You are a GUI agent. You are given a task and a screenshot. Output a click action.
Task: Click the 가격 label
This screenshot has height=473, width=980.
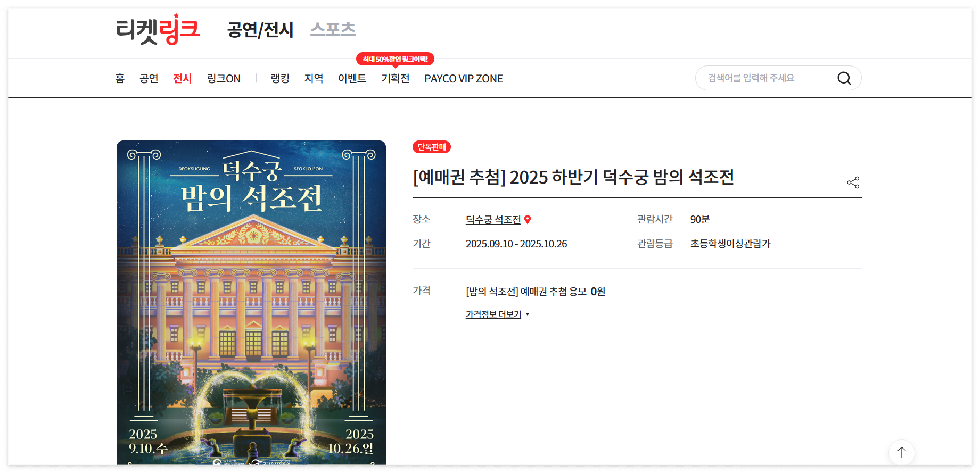422,291
